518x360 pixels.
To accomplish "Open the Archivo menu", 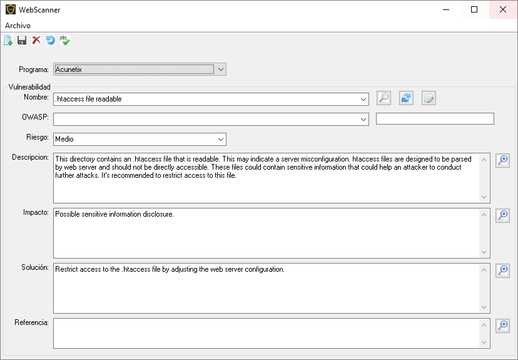I will point(18,25).
